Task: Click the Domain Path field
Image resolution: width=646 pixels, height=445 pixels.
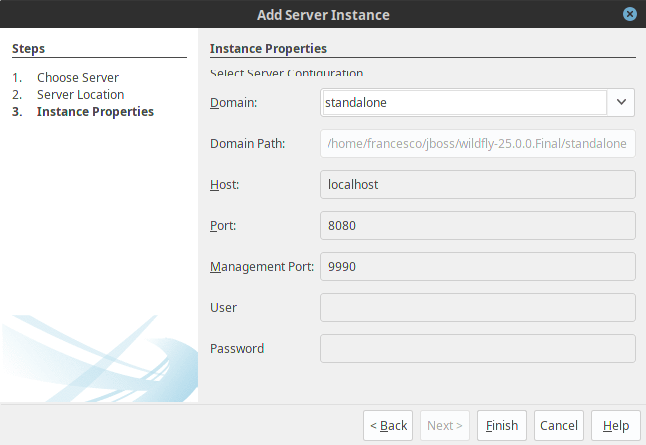Action: coord(477,143)
